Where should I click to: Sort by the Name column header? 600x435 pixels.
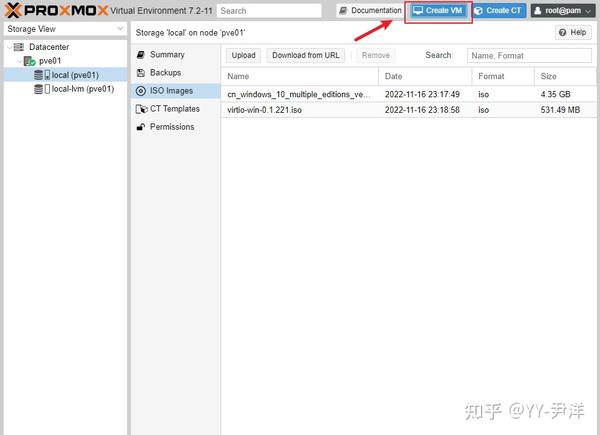point(300,77)
